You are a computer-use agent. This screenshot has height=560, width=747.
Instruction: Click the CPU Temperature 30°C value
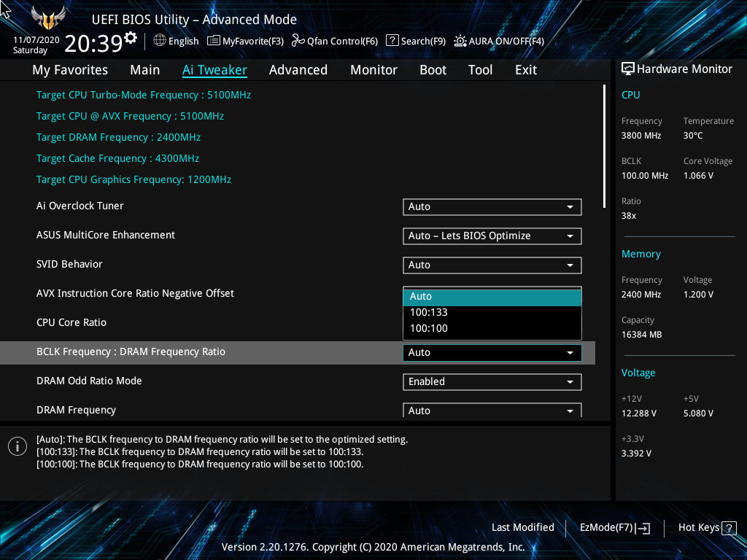(693, 136)
